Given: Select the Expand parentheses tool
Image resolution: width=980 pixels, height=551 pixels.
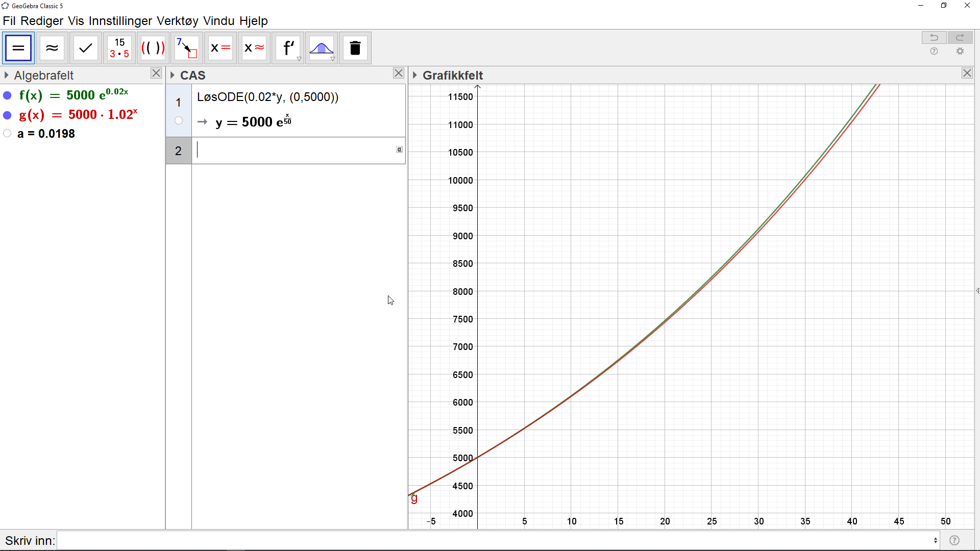Looking at the screenshot, I should 153,48.
